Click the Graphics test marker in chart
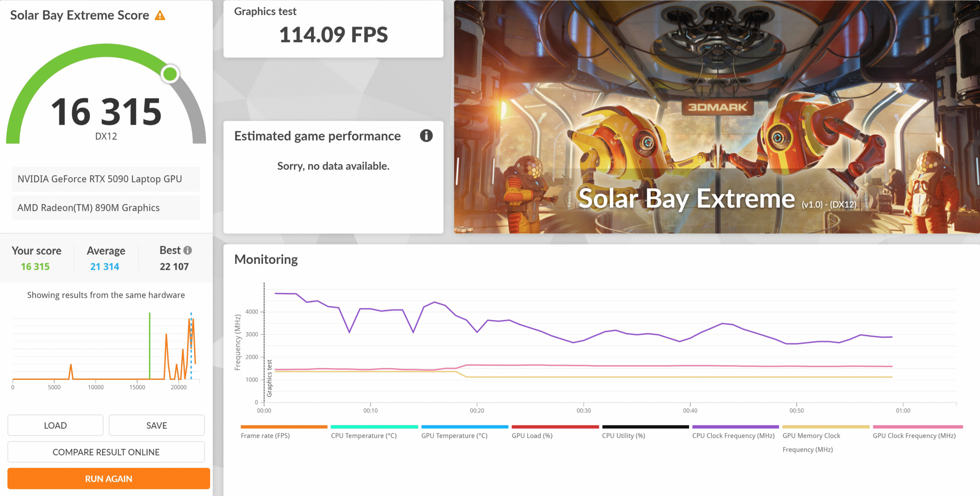The width and height of the screenshot is (980, 496). tap(269, 378)
